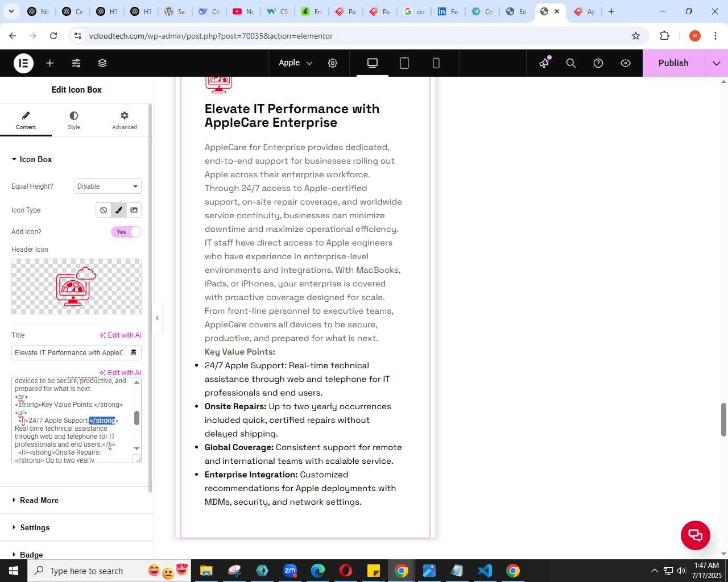
Task: Bookmark this page with star icon
Action: click(x=636, y=36)
